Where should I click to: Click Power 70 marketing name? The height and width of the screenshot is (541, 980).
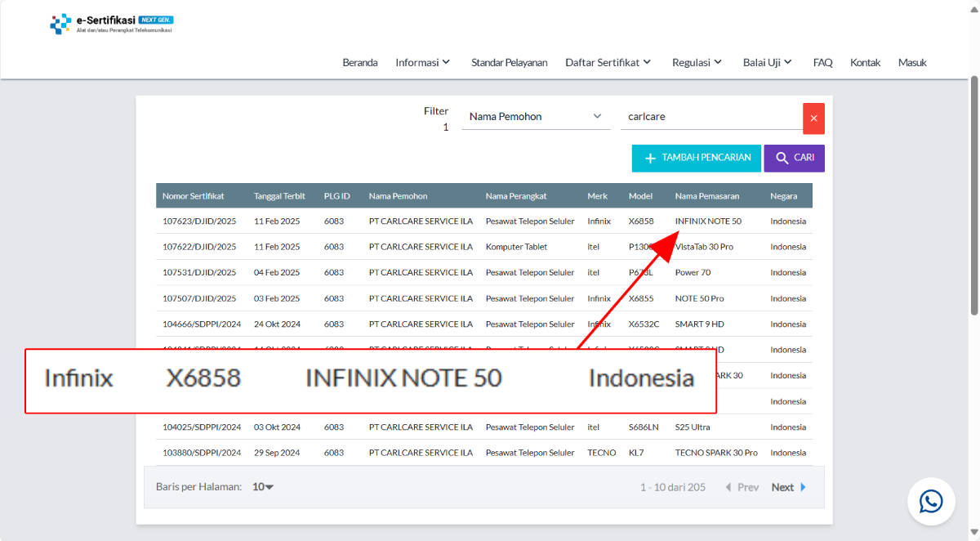click(693, 273)
